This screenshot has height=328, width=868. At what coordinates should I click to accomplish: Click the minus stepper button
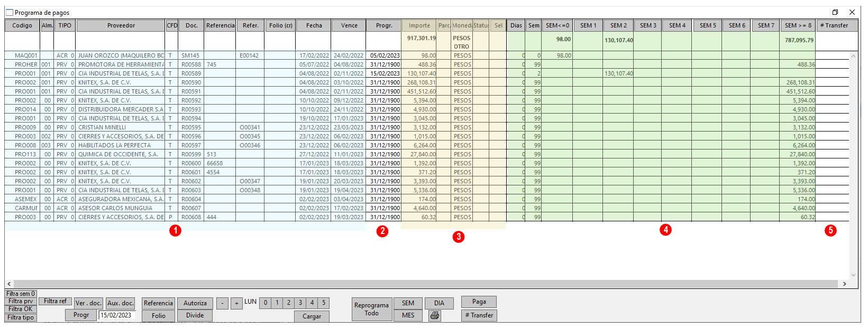(x=223, y=303)
